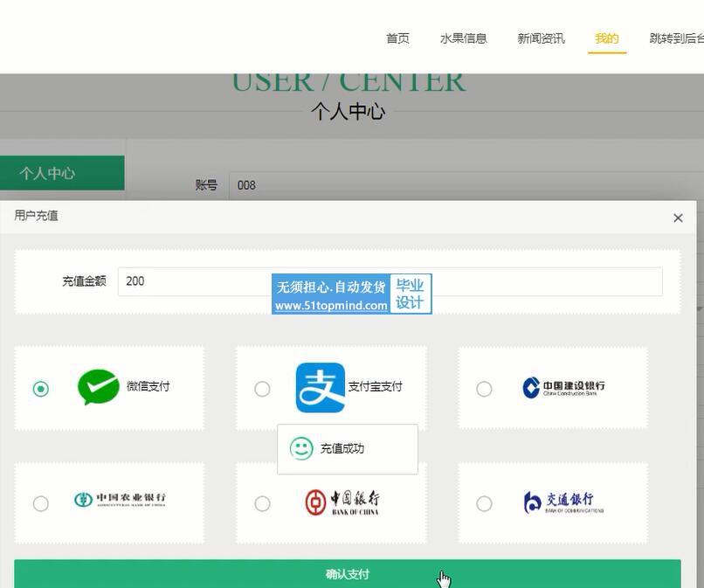Click the Bank of China logo
704x588 pixels.
tap(342, 502)
